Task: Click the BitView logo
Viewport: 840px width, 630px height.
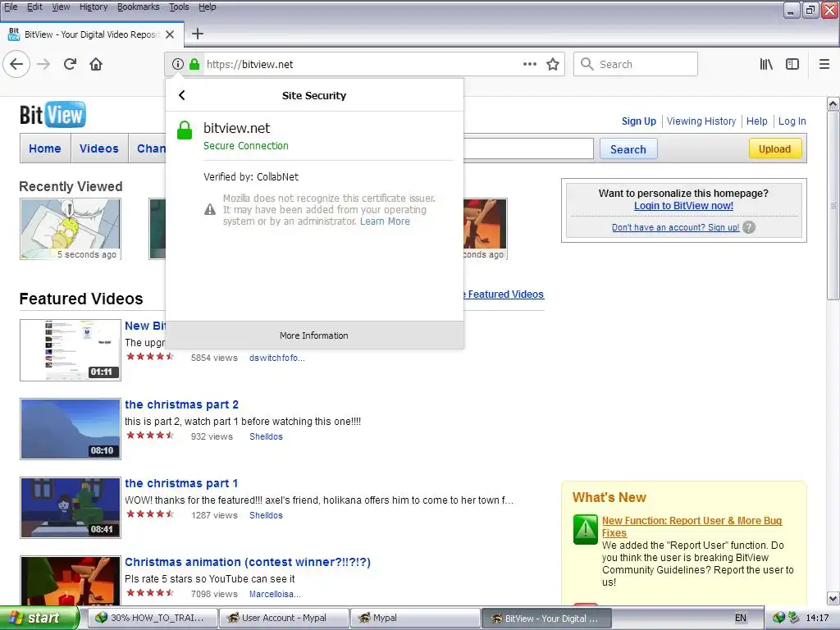Action: click(52, 114)
